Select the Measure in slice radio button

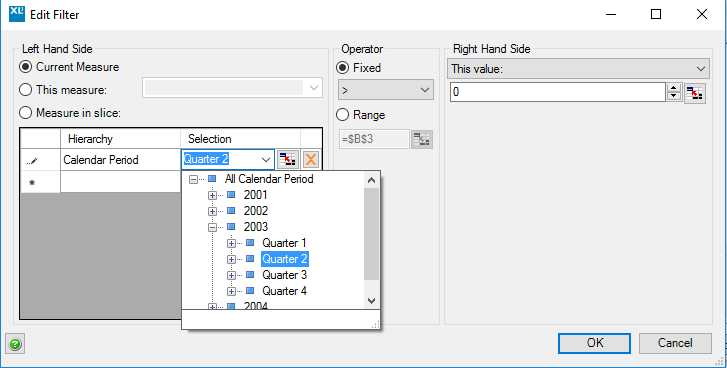tap(26, 113)
